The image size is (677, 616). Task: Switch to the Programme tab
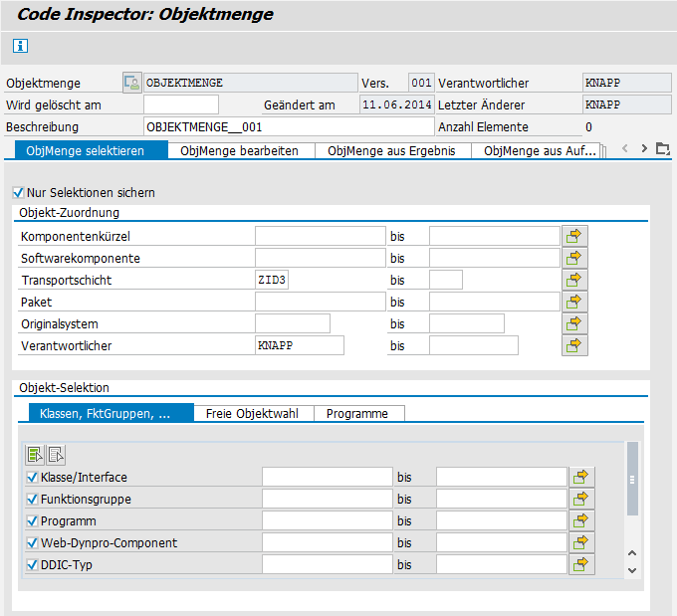(x=358, y=413)
